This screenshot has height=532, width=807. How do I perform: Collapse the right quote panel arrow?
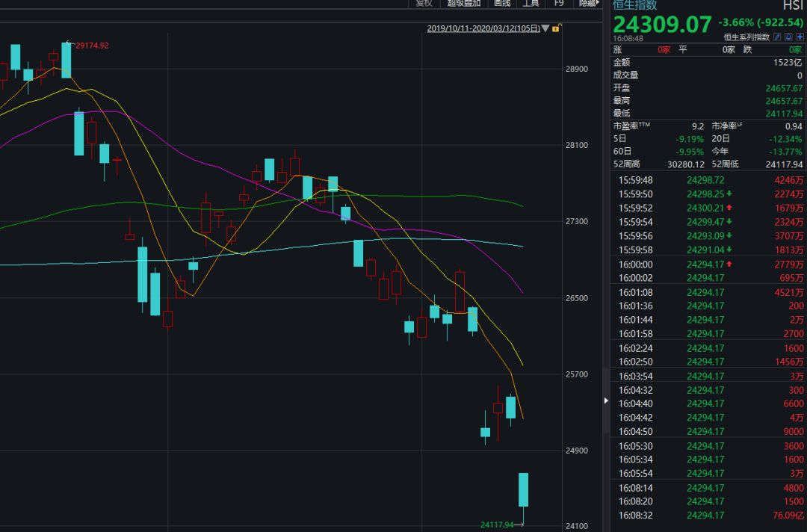coord(606,401)
